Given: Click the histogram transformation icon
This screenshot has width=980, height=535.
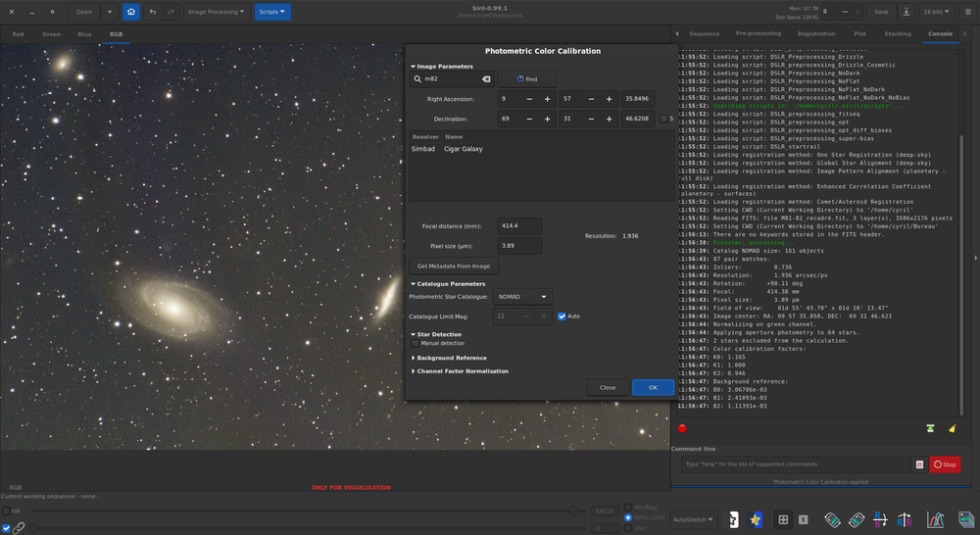Looking at the screenshot, I should click(935, 519).
